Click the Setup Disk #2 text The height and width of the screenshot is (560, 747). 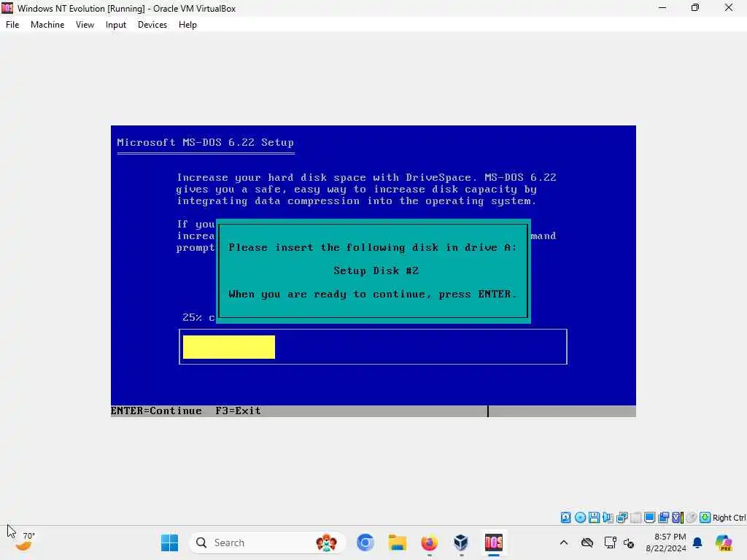pyautogui.click(x=376, y=271)
